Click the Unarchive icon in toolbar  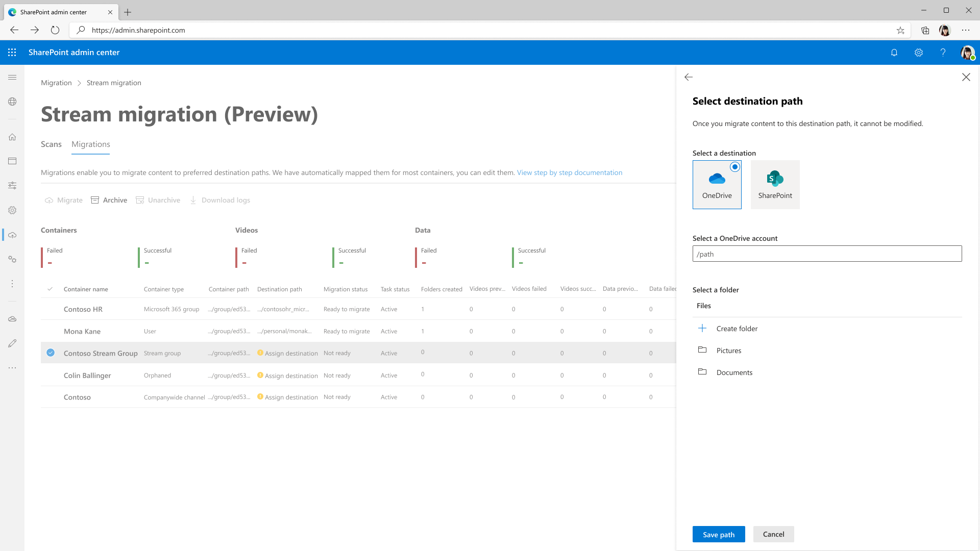139,200
